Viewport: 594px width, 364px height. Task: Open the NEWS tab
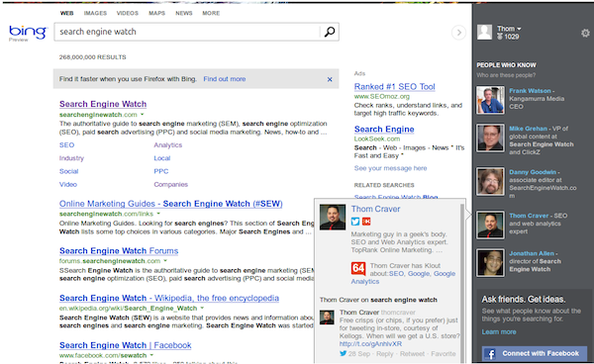pyautogui.click(x=184, y=13)
